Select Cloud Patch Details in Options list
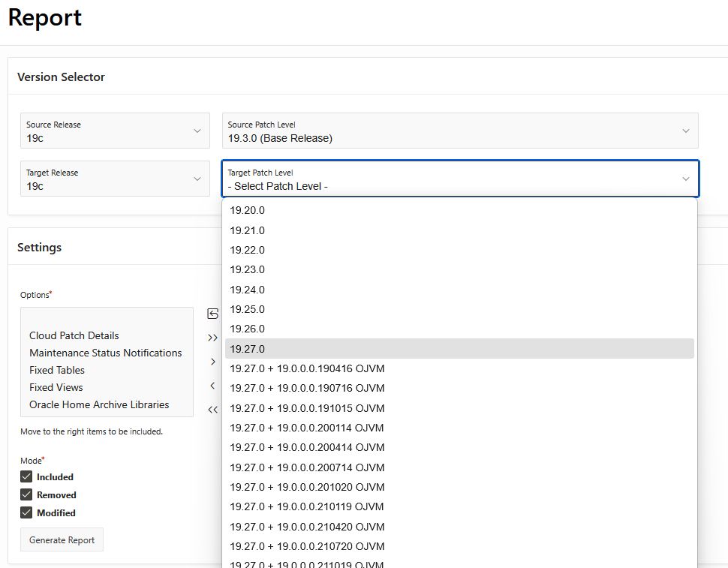728x568 pixels. (x=74, y=335)
